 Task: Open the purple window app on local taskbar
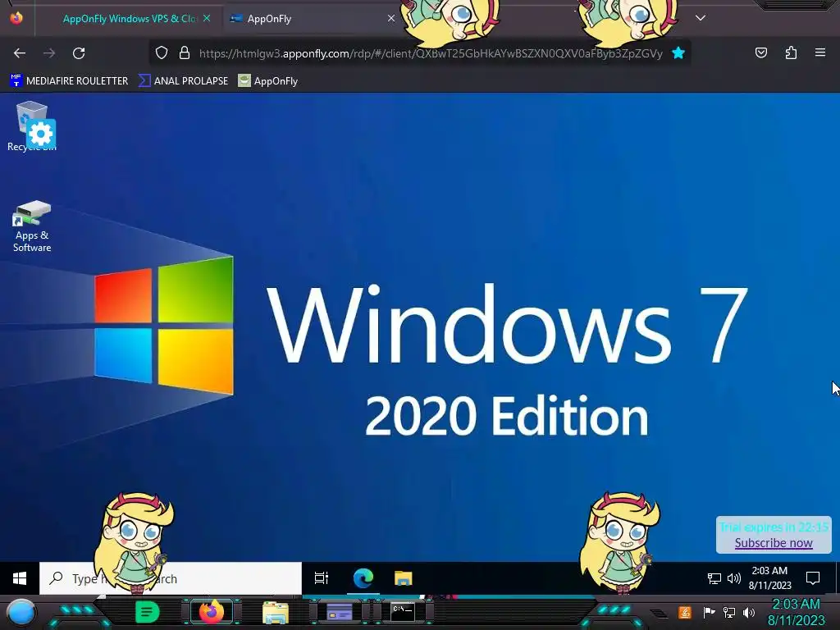pos(340,612)
